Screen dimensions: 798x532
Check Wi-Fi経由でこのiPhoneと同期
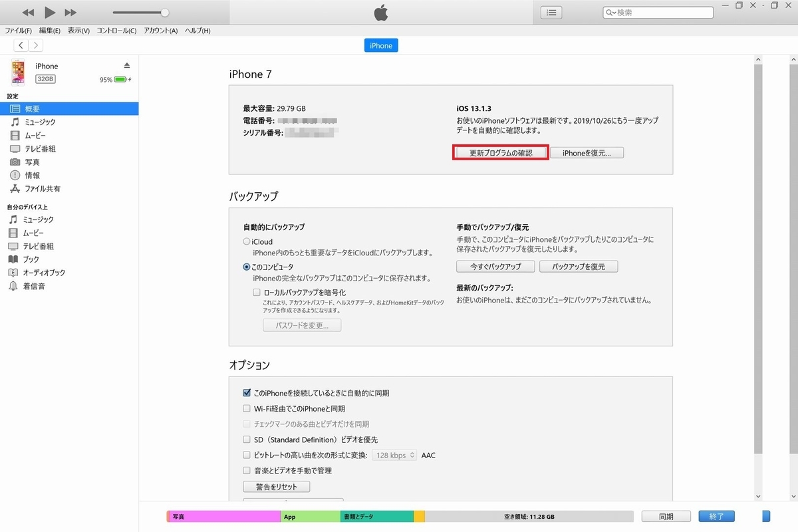click(247, 408)
